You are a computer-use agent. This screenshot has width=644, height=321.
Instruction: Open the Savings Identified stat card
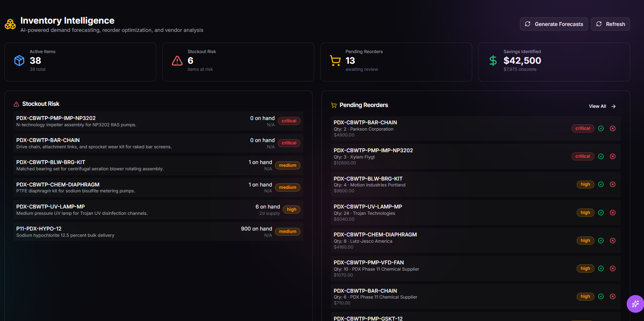pyautogui.click(x=554, y=62)
